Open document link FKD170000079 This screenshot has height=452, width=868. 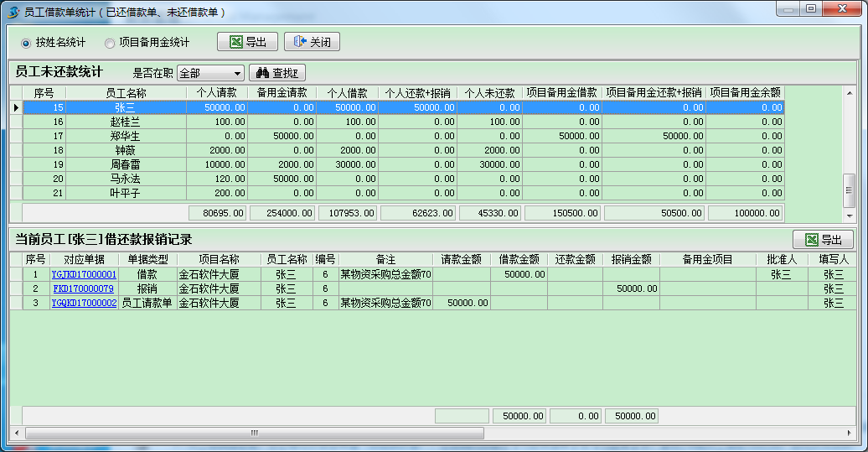coord(84,288)
